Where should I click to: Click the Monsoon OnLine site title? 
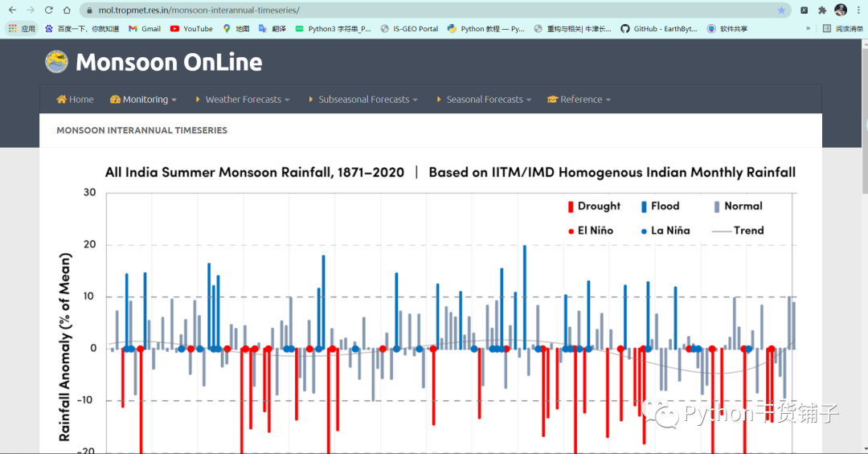pyautogui.click(x=169, y=62)
